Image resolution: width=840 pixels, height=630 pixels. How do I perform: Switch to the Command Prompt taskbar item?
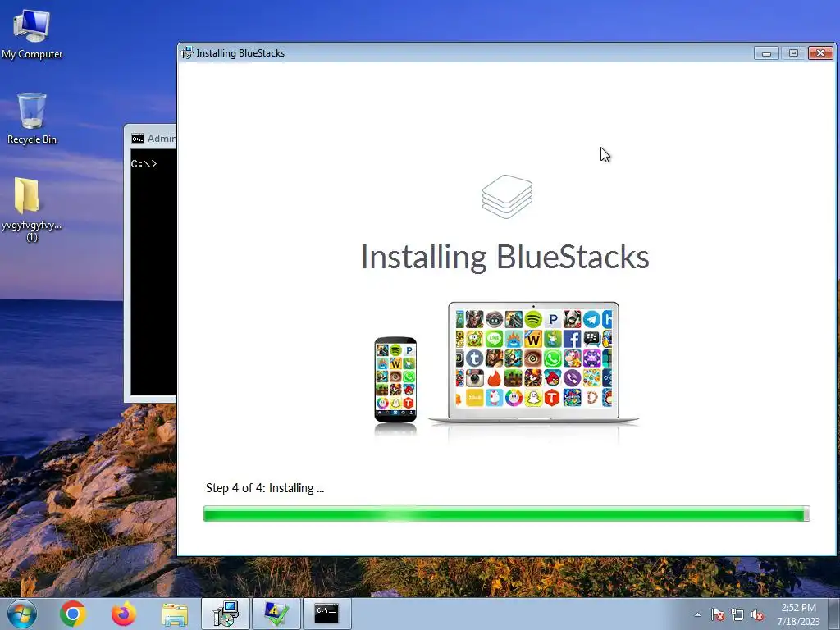pos(326,614)
